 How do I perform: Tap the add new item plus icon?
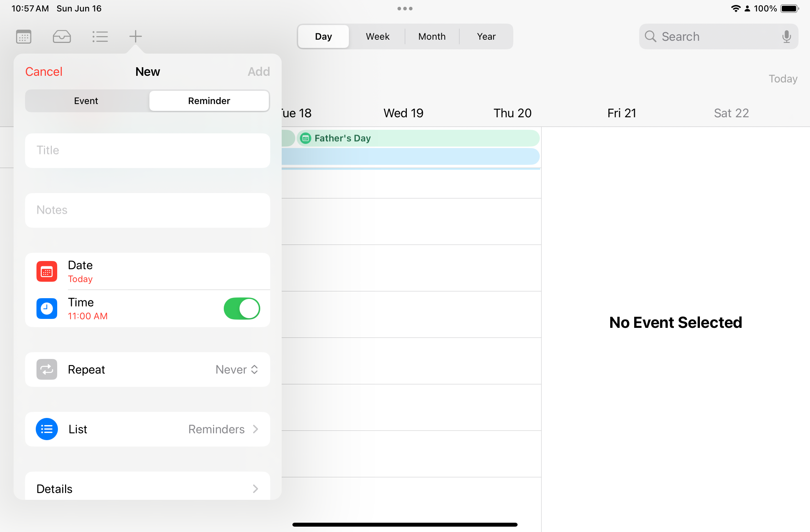[x=135, y=36]
